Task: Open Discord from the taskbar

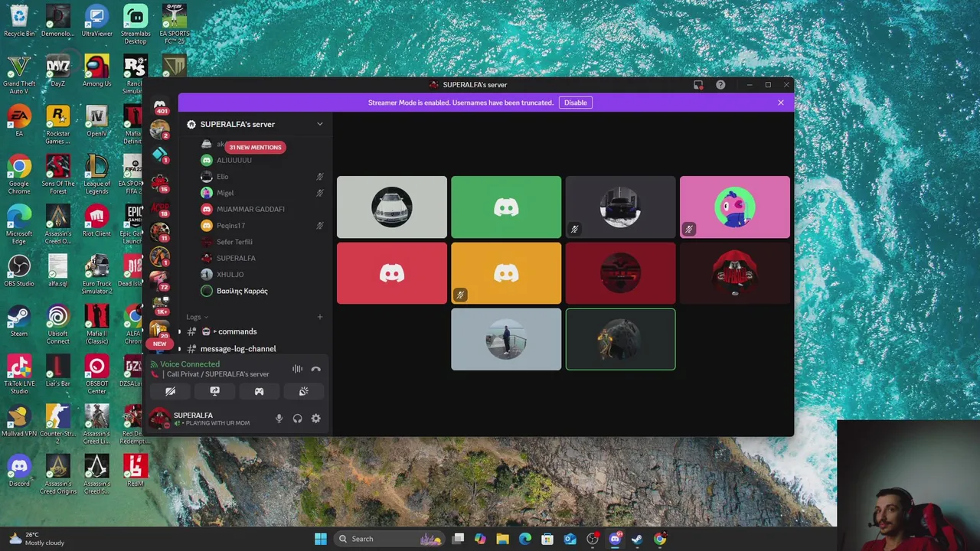Action: click(615, 539)
